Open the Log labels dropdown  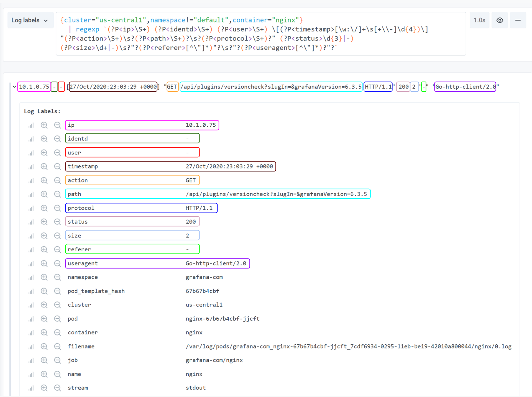point(30,20)
